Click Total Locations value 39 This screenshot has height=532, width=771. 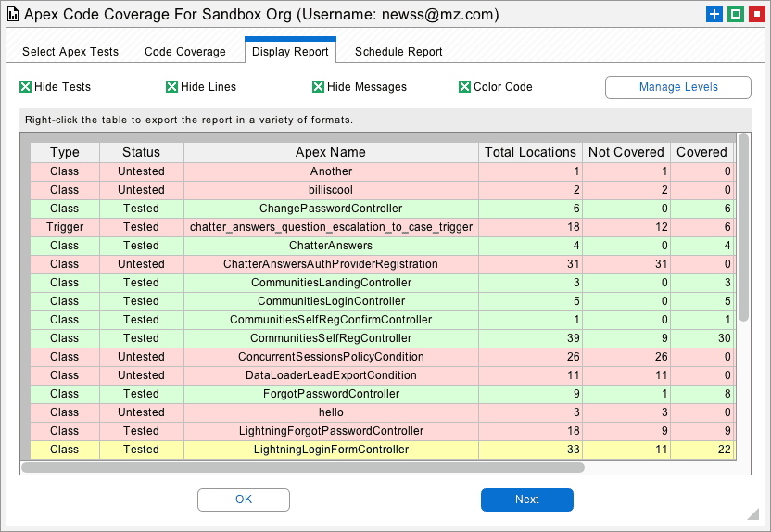point(531,338)
